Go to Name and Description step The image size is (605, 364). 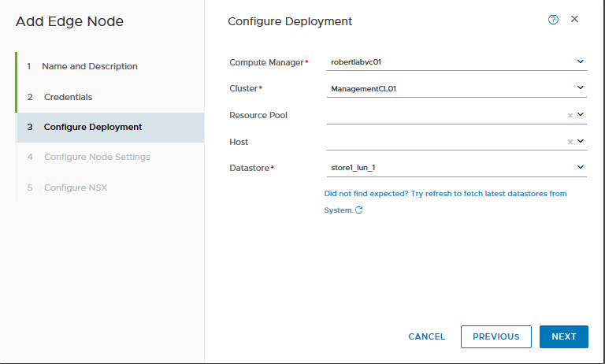(89, 66)
